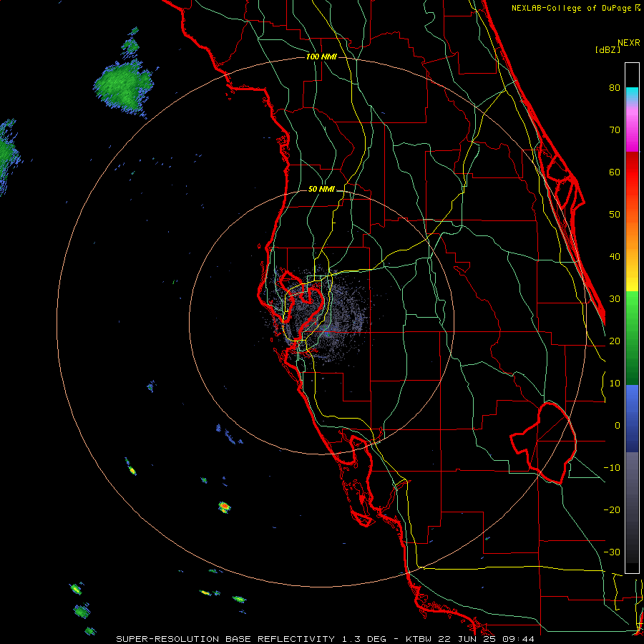
Task: Click the 30 value on dBZ scale
Action: coord(615,298)
